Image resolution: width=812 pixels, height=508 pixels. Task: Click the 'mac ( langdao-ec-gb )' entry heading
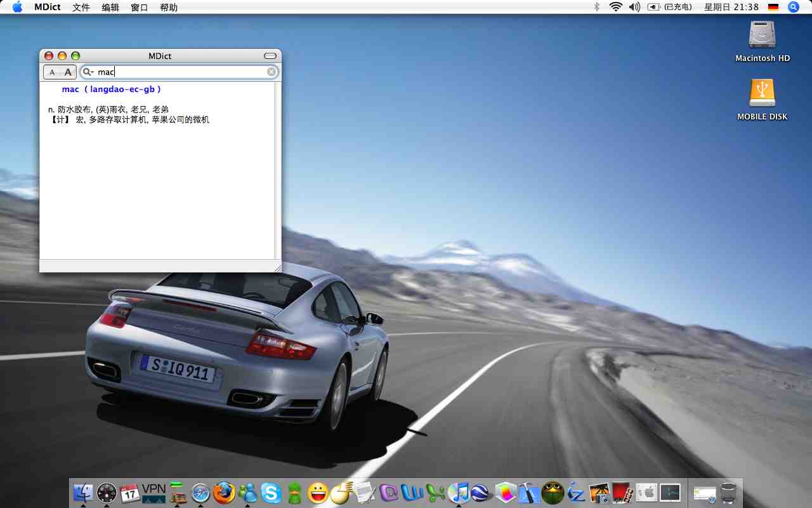(112, 90)
